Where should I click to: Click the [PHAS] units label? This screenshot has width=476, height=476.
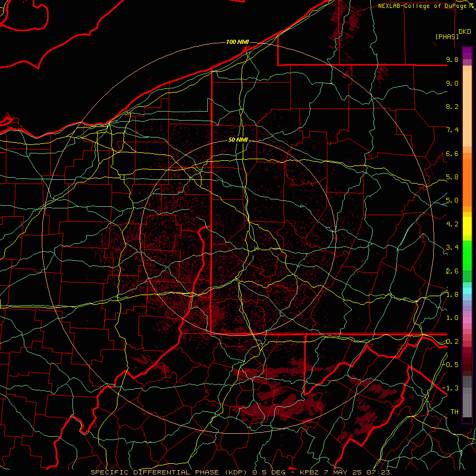[x=447, y=36]
